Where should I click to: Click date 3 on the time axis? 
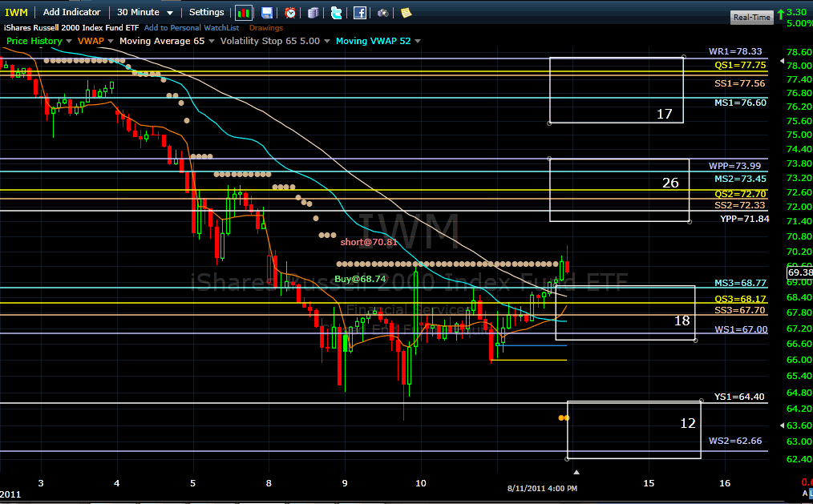coord(40,483)
